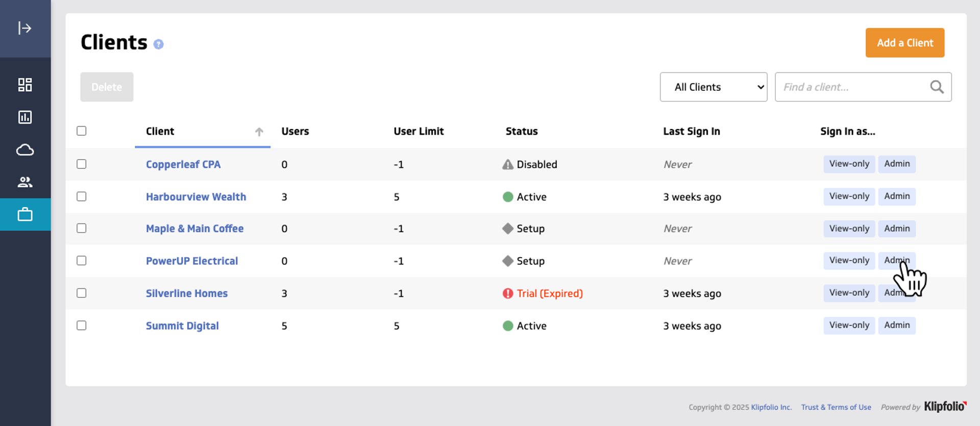980x426 pixels.
Task: Click the magnifying glass search icon
Action: click(937, 87)
